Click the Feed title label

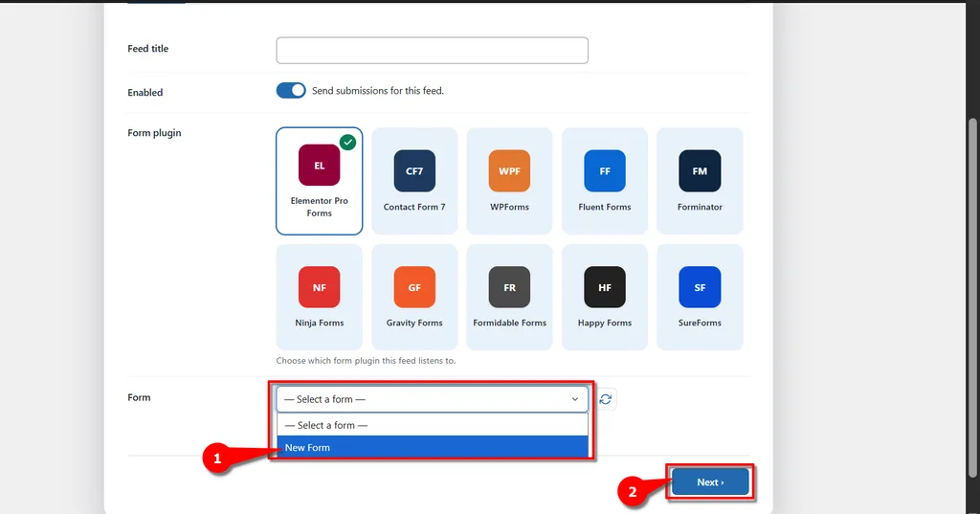pyautogui.click(x=147, y=48)
